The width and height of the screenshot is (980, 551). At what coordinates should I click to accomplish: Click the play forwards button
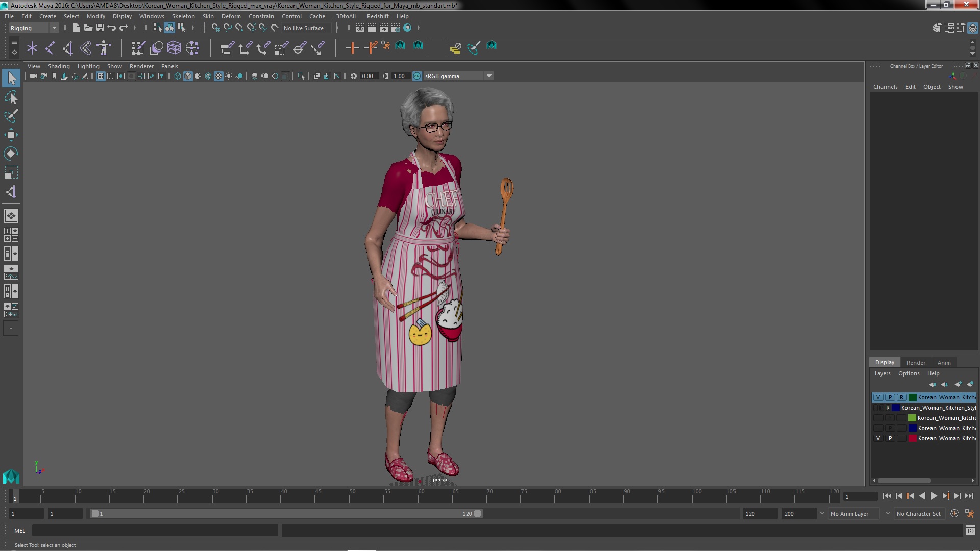pyautogui.click(x=934, y=496)
